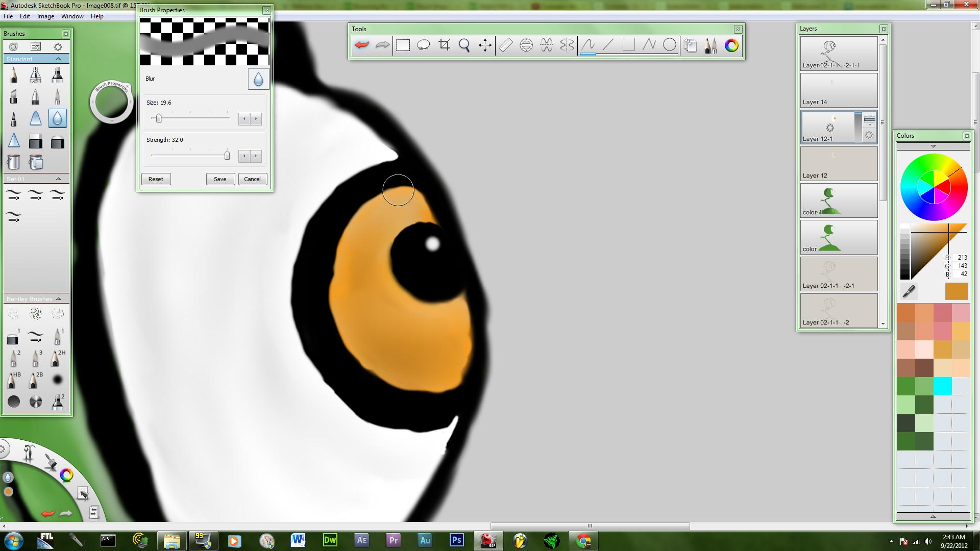Toggle horizontal symmetry in Tools

547,45
